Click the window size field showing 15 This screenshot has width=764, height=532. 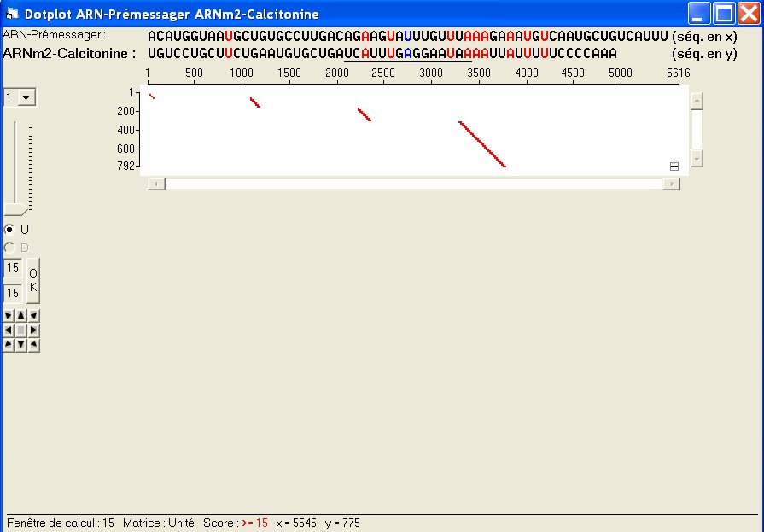pos(11,267)
